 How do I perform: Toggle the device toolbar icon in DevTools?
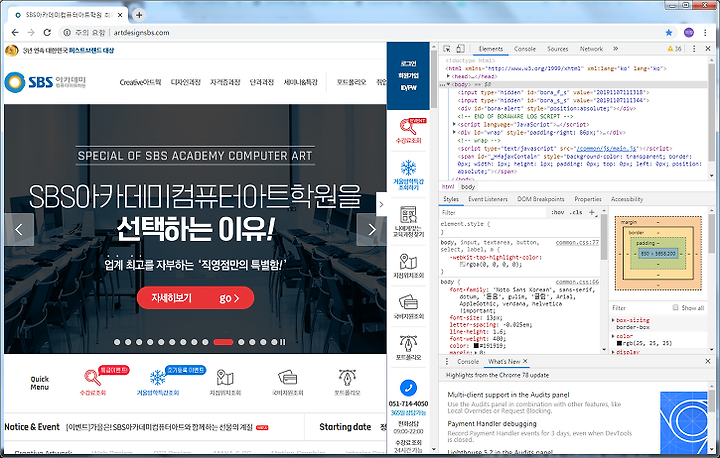tap(461, 49)
